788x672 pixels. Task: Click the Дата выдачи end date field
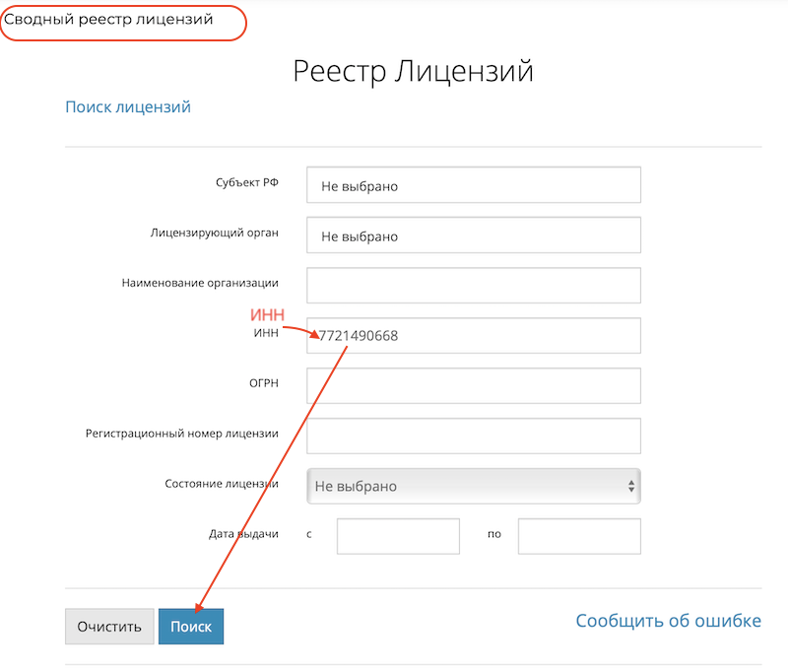tap(579, 535)
